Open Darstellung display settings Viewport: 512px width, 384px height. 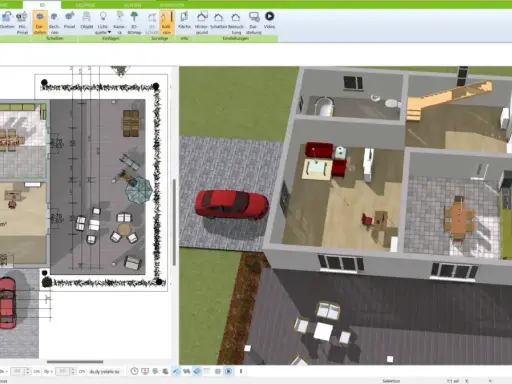pyautogui.click(x=254, y=22)
